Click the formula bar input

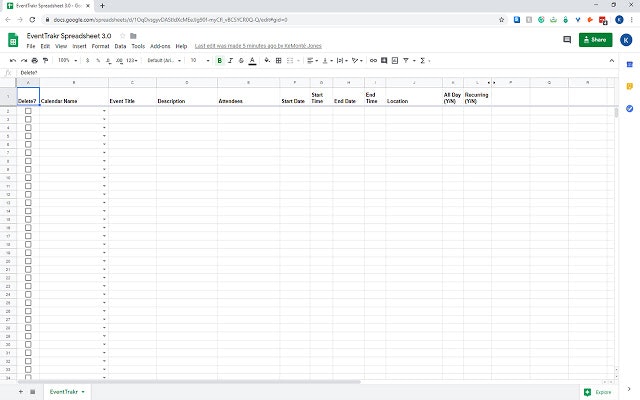click(x=318, y=73)
